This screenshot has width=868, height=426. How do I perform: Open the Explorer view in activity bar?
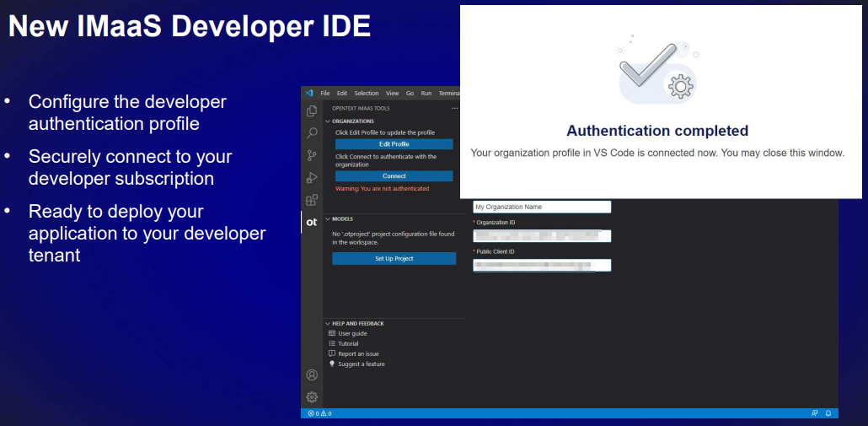point(312,111)
